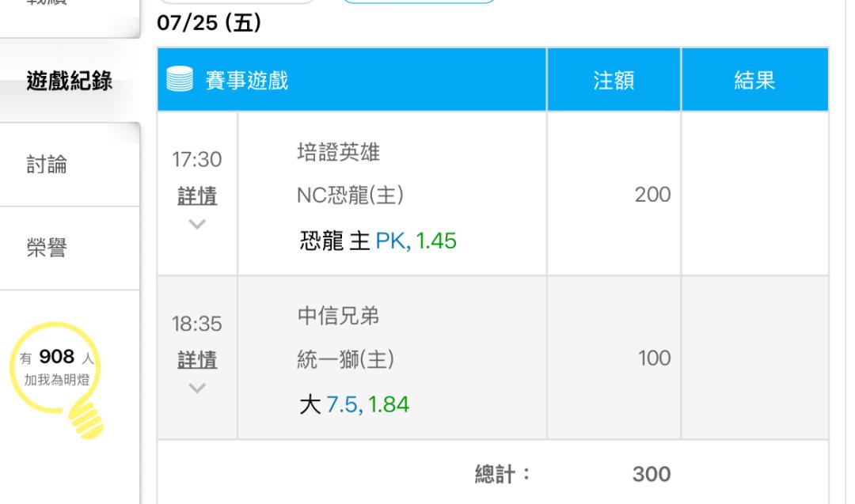Open 詳情 link for 18:35 game
The width and height of the screenshot is (855, 504).
click(x=197, y=360)
